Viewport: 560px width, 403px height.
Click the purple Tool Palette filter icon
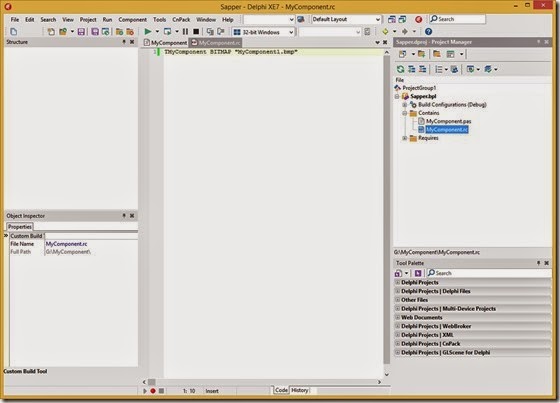(x=418, y=273)
